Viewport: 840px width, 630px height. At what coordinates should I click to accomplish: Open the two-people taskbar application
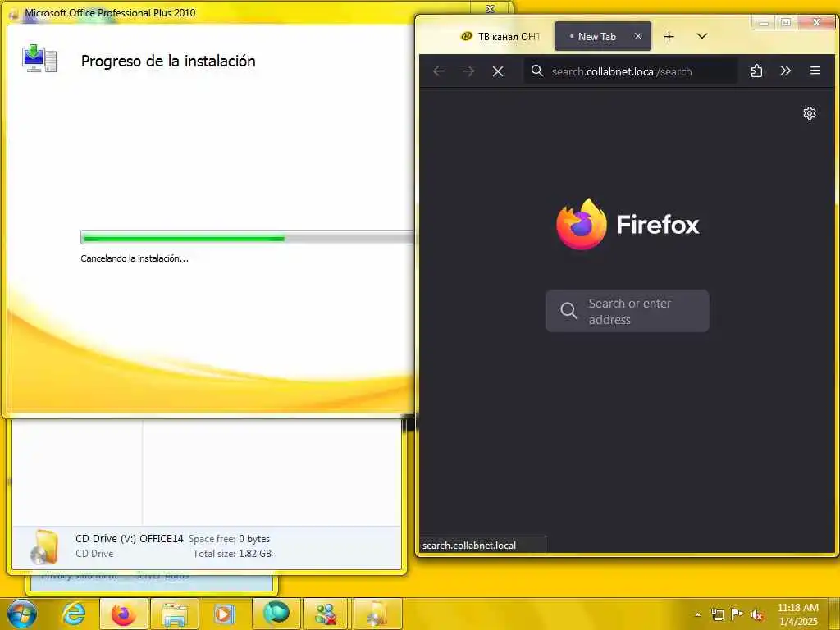326,614
